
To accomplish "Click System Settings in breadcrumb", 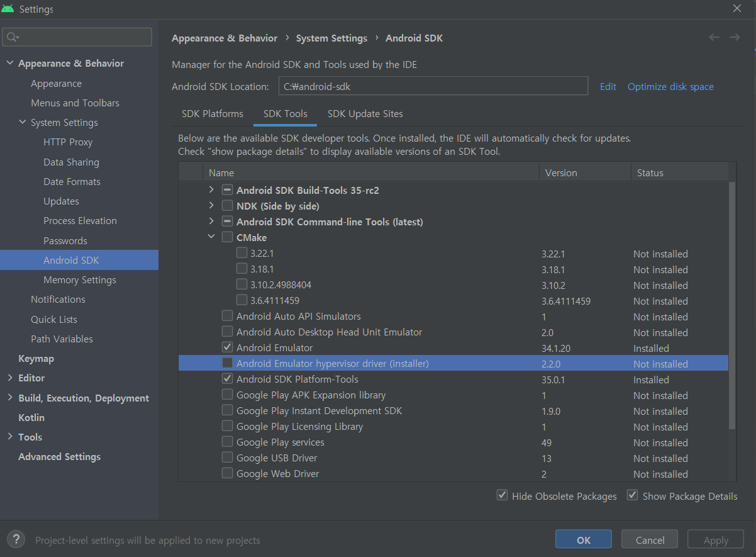I will [331, 38].
